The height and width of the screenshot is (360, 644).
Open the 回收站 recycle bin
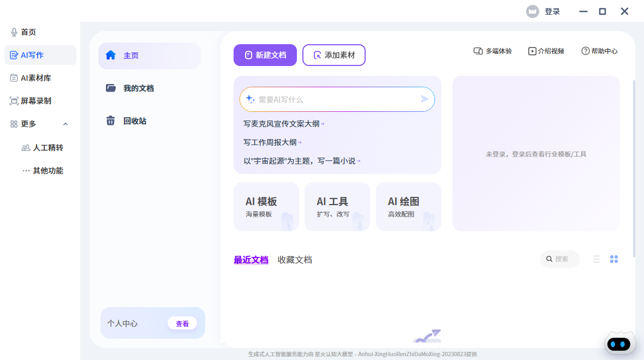pyautogui.click(x=134, y=121)
